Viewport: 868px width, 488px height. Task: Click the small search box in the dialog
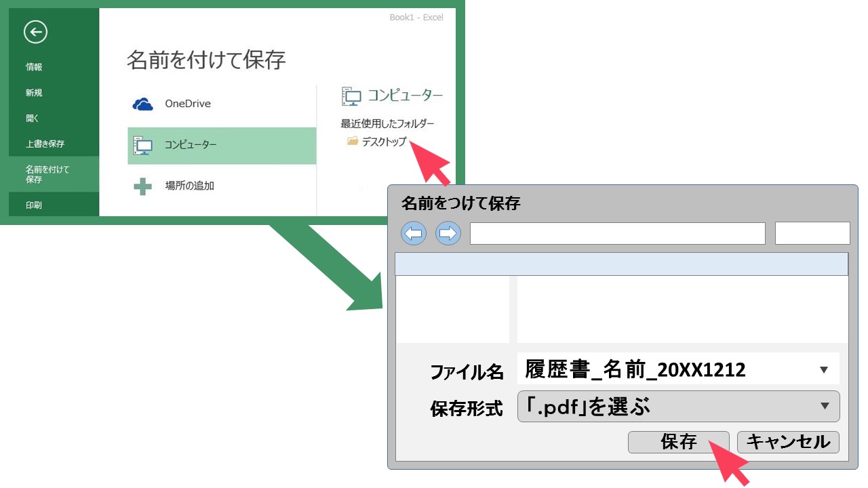pyautogui.click(x=812, y=233)
